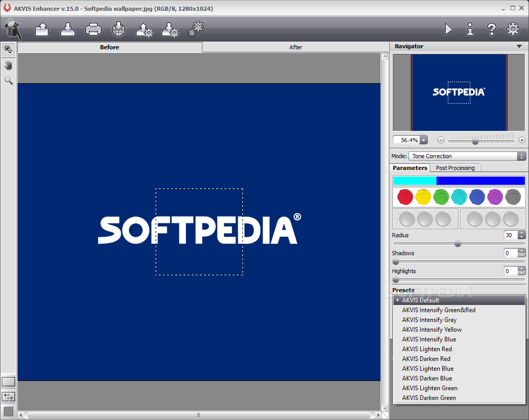
Task: Click the Radius value field
Action: pyautogui.click(x=511, y=235)
